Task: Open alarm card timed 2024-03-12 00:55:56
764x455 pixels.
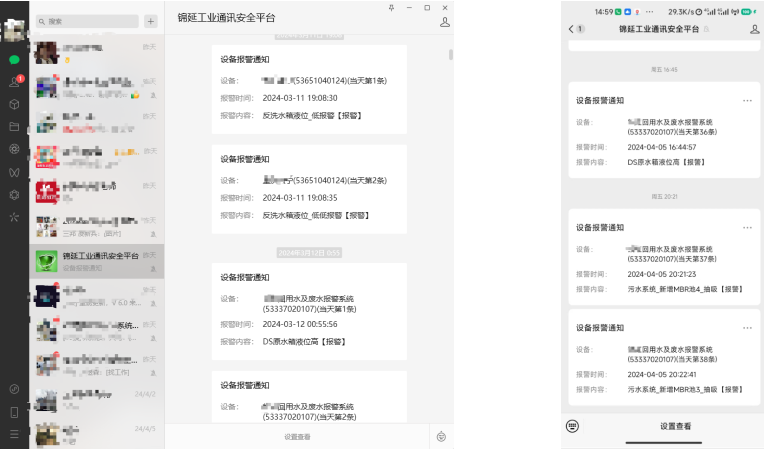Action: pyautogui.click(x=309, y=311)
